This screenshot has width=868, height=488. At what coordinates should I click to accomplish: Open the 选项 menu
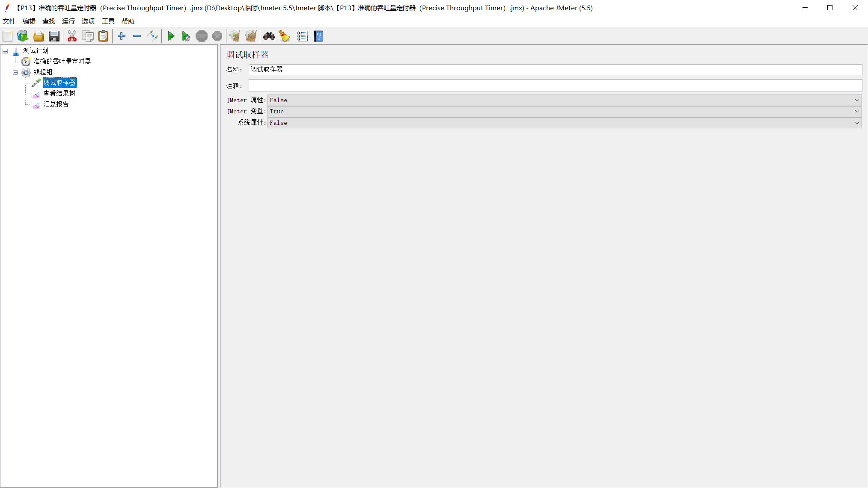[88, 21]
